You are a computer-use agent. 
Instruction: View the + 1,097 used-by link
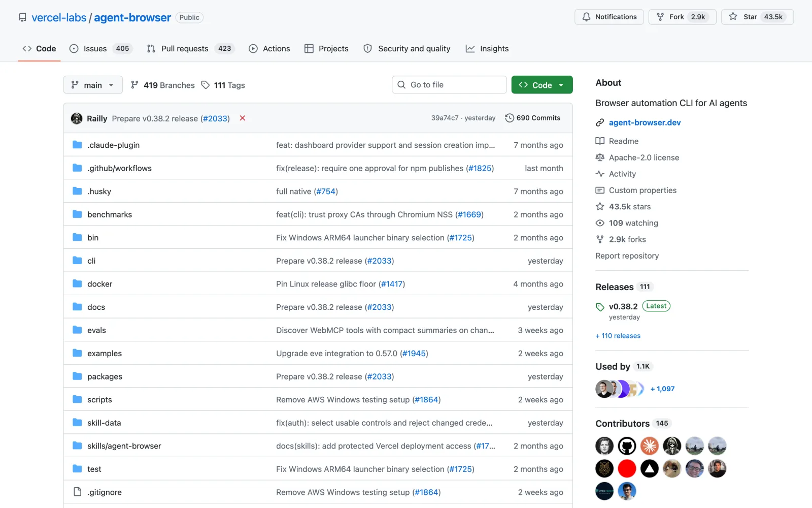pyautogui.click(x=662, y=389)
